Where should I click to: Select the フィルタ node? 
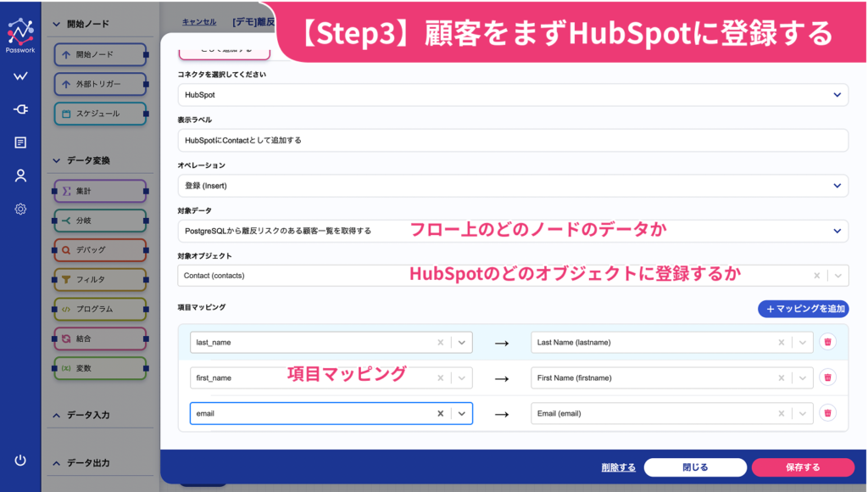pos(100,279)
